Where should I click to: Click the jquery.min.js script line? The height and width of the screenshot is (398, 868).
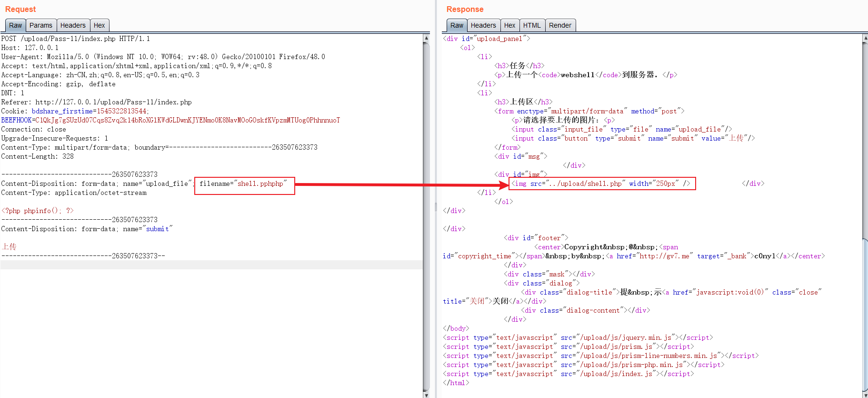click(x=578, y=337)
